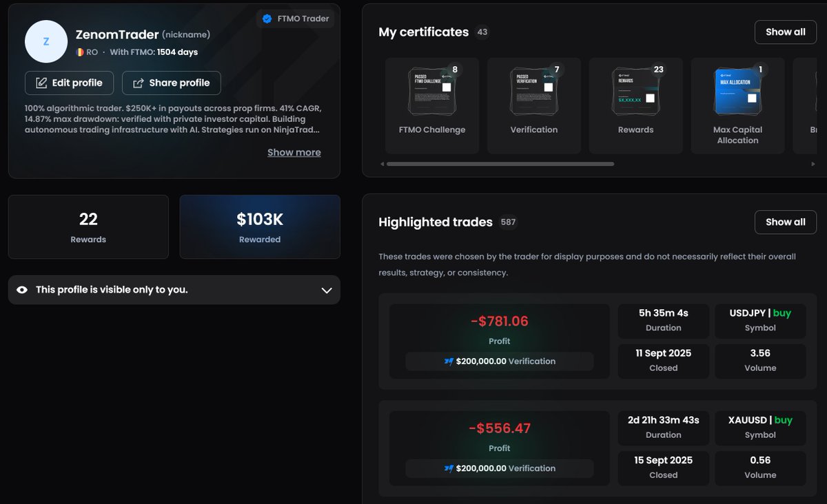
Task: Click the right scroll arrow under certificates
Action: pyautogui.click(x=813, y=164)
